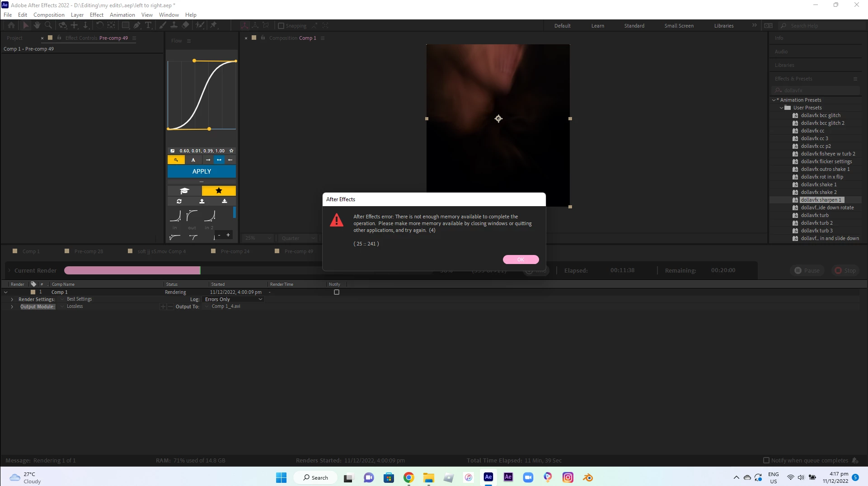Screen dimensions: 868x486
Task: Click the Flow download/import presets icon
Action: pos(225,201)
